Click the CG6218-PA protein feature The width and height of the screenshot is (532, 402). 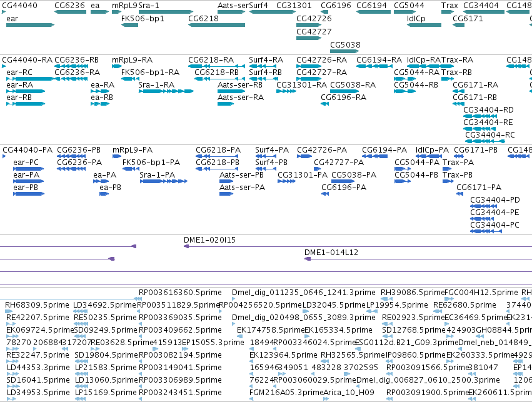pyautogui.click(x=216, y=156)
